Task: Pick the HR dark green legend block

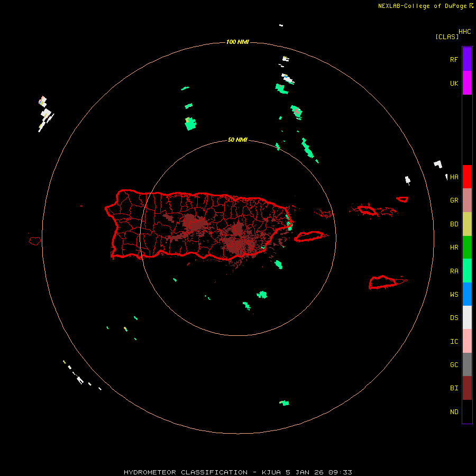Action: coord(467,247)
